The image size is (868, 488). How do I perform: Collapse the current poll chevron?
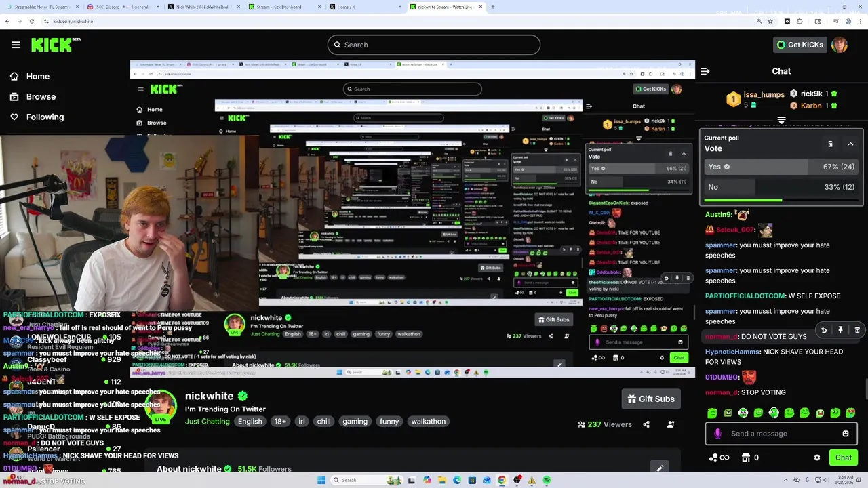point(850,144)
